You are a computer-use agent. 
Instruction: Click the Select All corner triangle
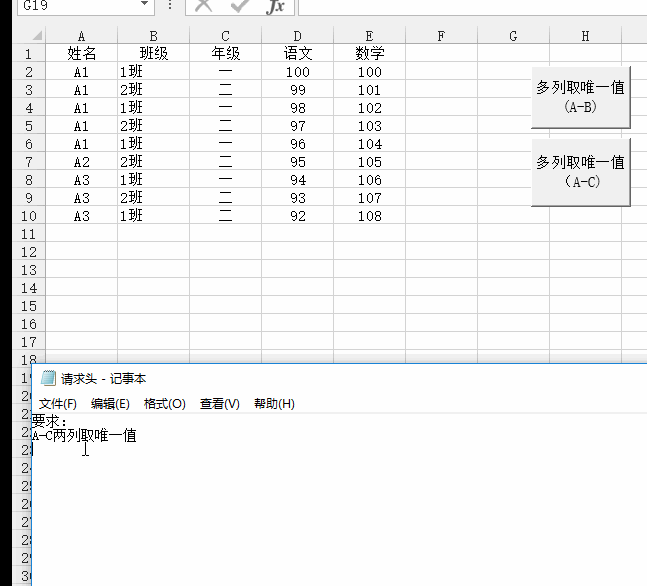pyautogui.click(x=37, y=36)
